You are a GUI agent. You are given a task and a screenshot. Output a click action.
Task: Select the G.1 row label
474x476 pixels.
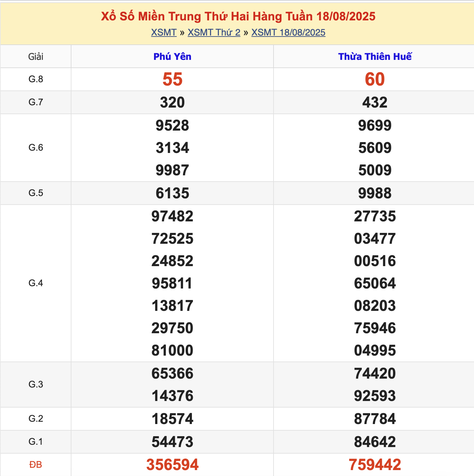(36, 441)
